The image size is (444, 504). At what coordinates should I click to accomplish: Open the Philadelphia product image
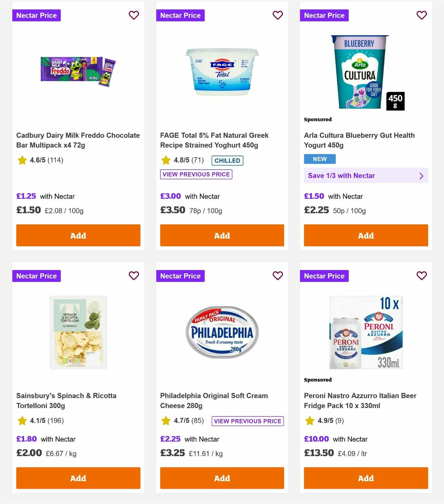[x=222, y=332]
